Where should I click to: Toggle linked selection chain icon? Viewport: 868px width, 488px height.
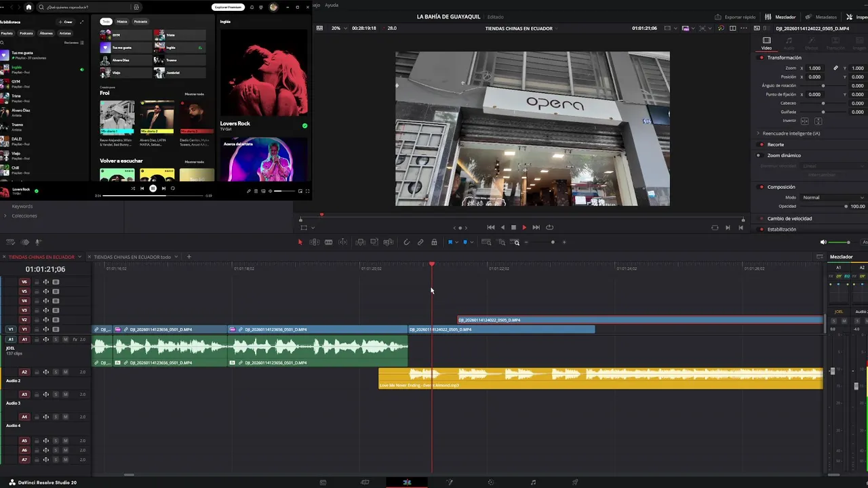(x=420, y=242)
